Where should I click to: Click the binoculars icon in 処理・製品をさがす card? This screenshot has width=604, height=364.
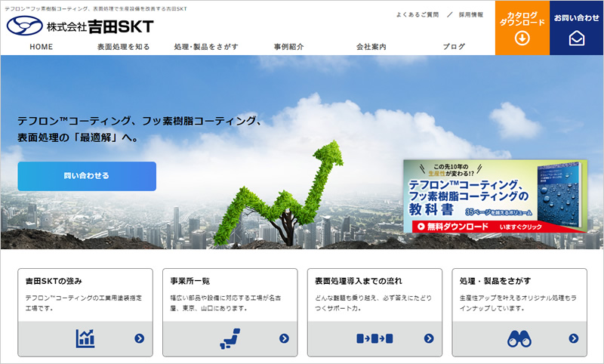point(519,338)
